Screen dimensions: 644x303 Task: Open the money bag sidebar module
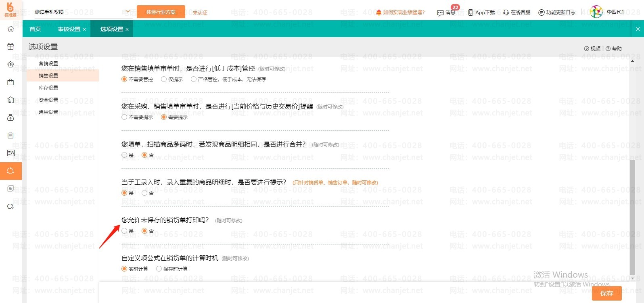[11, 117]
